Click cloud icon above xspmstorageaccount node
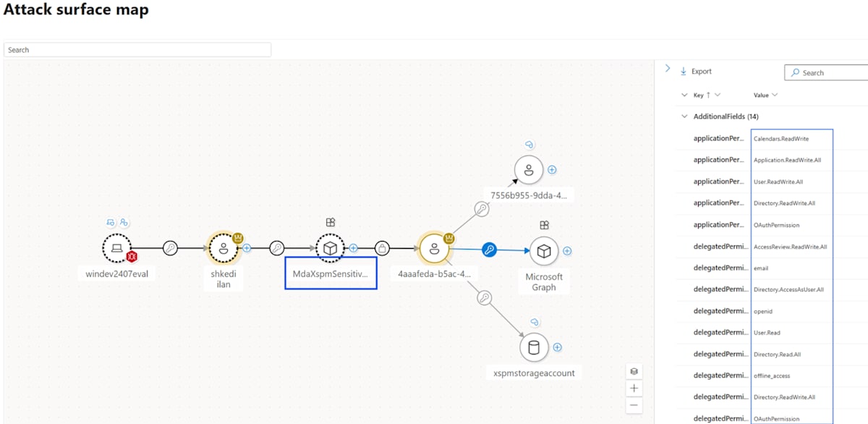868x424 pixels. 534,321
